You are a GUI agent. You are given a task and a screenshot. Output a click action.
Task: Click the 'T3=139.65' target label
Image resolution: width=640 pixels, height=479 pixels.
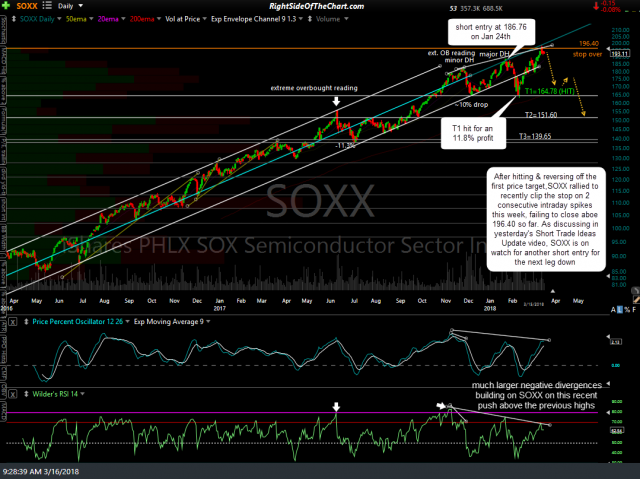pyautogui.click(x=535, y=136)
